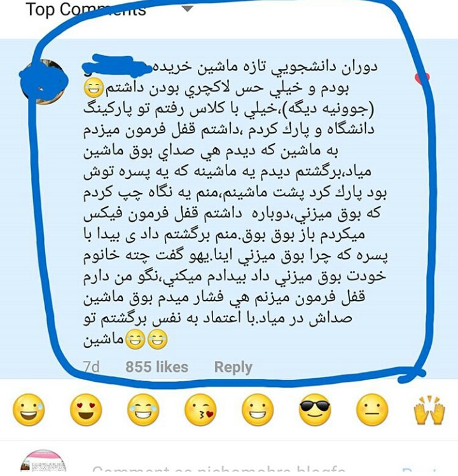View the 855 likes list
This screenshot has width=458, height=476.
click(157, 367)
